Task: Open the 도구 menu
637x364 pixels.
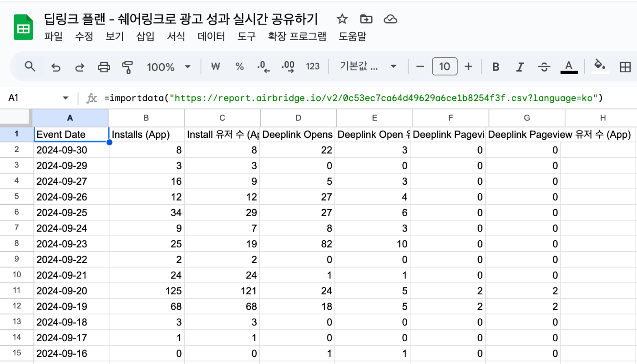Action: 247,36
